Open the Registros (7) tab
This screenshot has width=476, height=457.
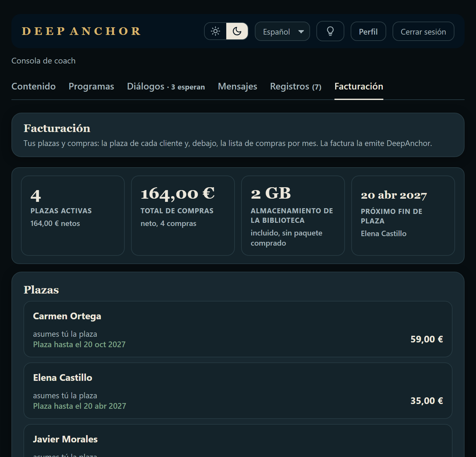296,86
